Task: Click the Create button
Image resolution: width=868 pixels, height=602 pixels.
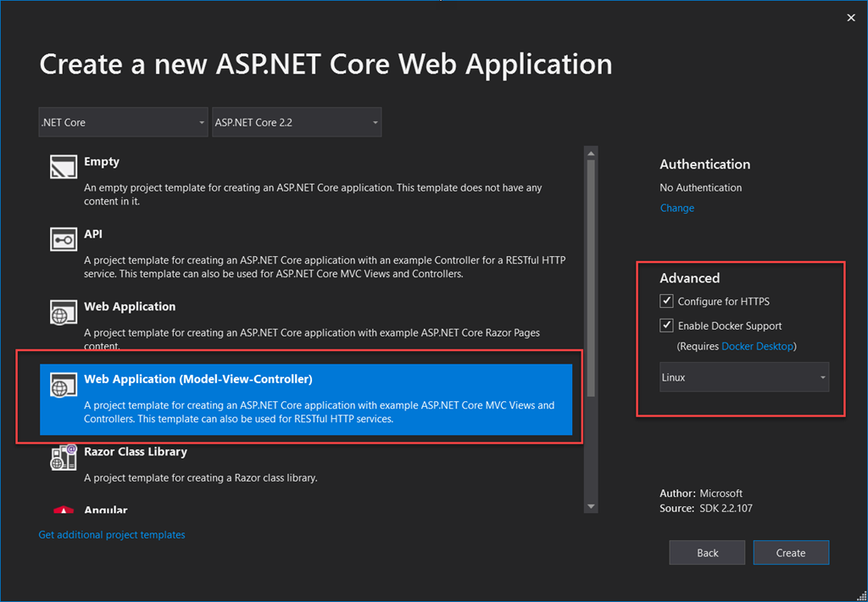Action: pos(791,553)
